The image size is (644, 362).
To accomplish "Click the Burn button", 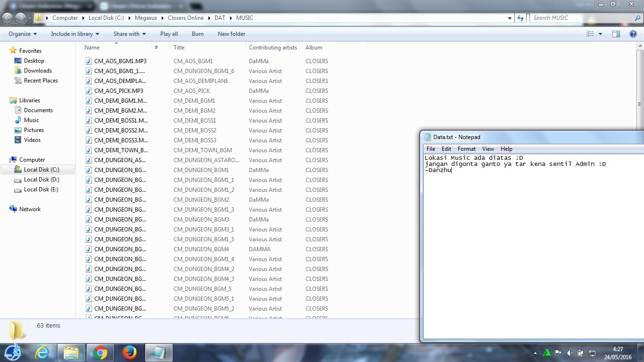I will coord(198,34).
